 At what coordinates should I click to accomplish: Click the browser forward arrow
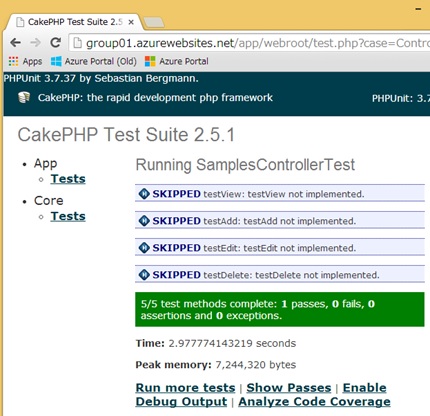tap(35, 43)
